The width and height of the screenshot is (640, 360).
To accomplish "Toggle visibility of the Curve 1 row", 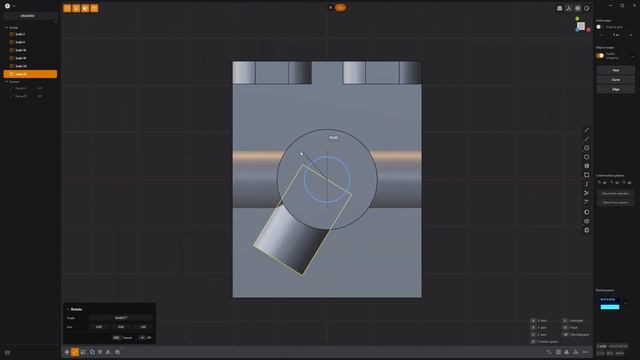I will 40,88.
